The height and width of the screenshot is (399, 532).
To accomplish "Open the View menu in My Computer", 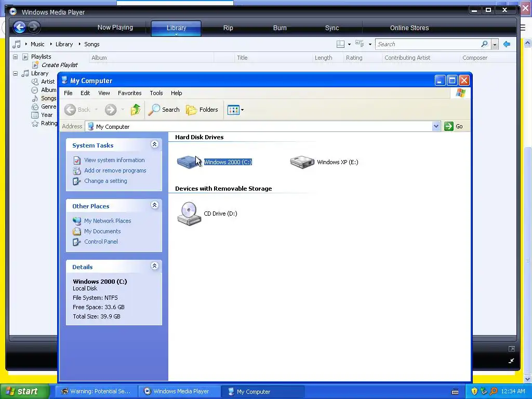I will pyautogui.click(x=104, y=93).
